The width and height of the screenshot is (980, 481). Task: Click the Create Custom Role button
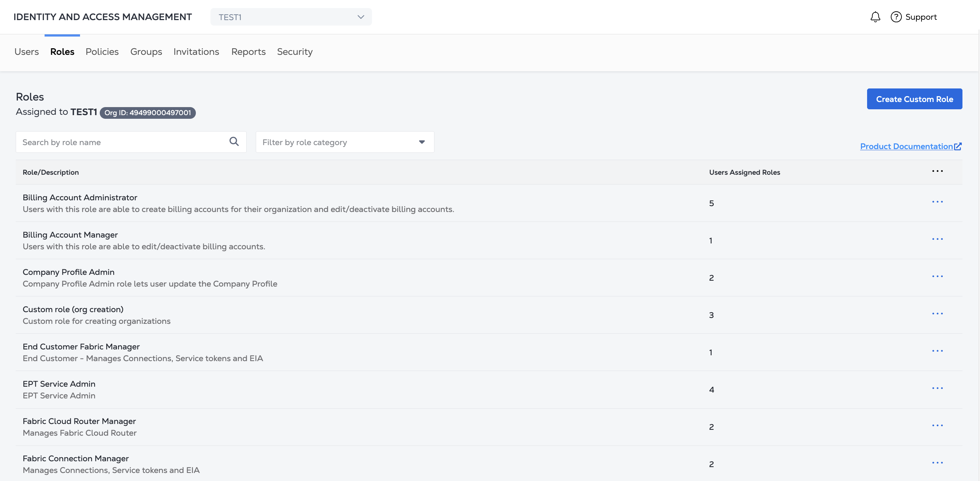(x=915, y=99)
